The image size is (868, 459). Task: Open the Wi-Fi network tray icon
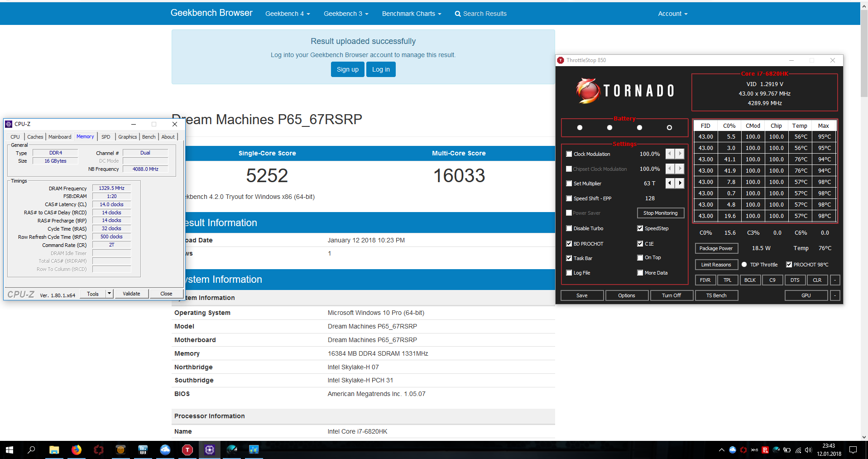click(798, 450)
